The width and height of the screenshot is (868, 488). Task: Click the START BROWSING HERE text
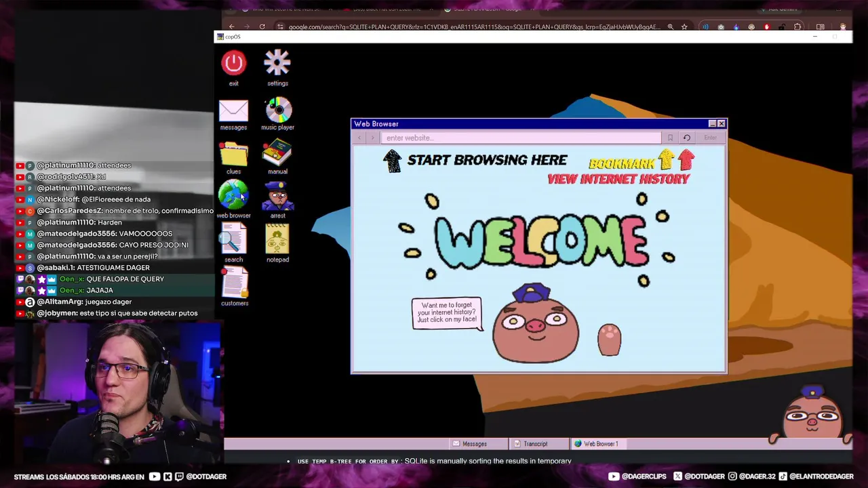tap(487, 161)
